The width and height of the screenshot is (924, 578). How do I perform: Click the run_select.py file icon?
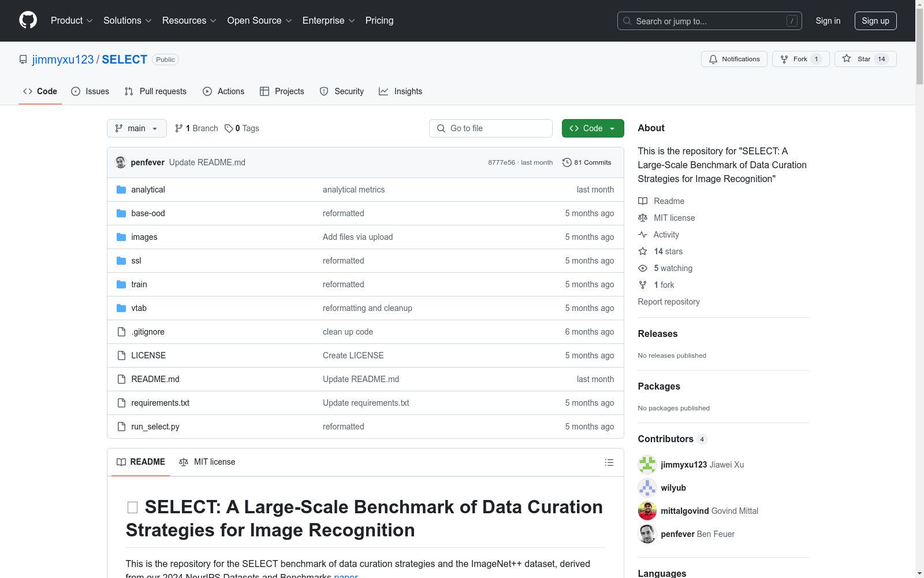[121, 427]
